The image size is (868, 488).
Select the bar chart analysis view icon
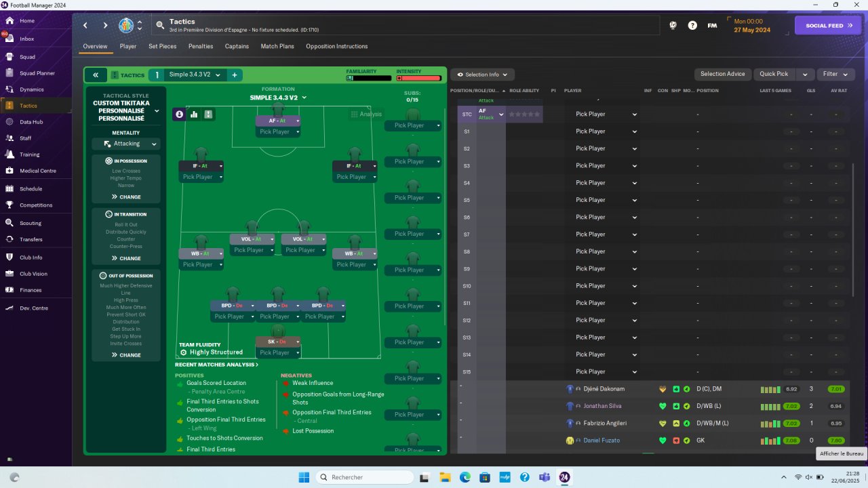coord(194,115)
